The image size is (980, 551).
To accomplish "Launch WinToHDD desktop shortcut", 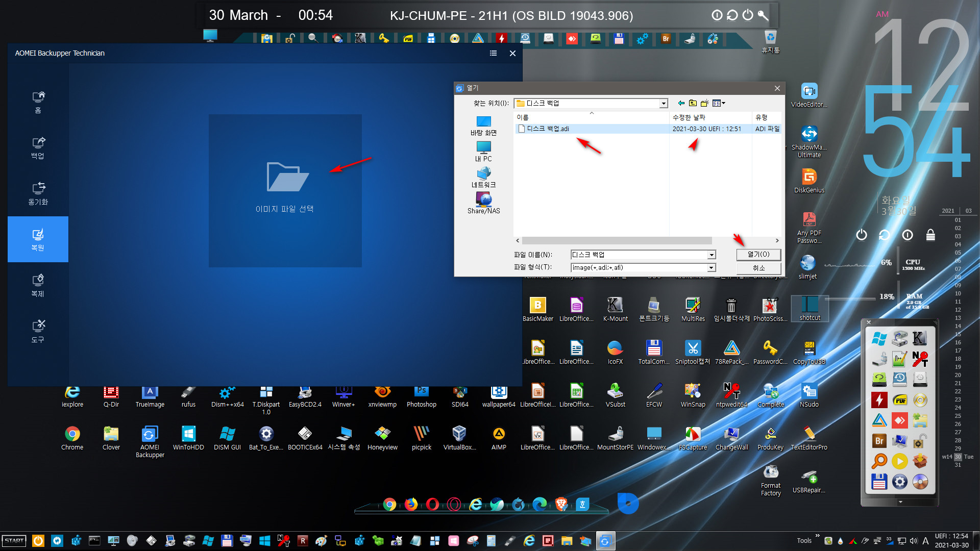I will click(x=188, y=438).
